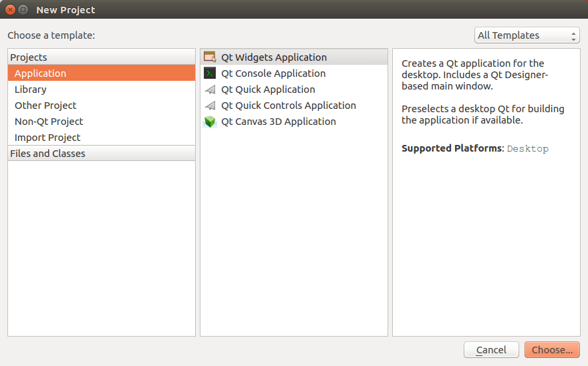Click the Qt Console Application terminal icon

(x=210, y=73)
